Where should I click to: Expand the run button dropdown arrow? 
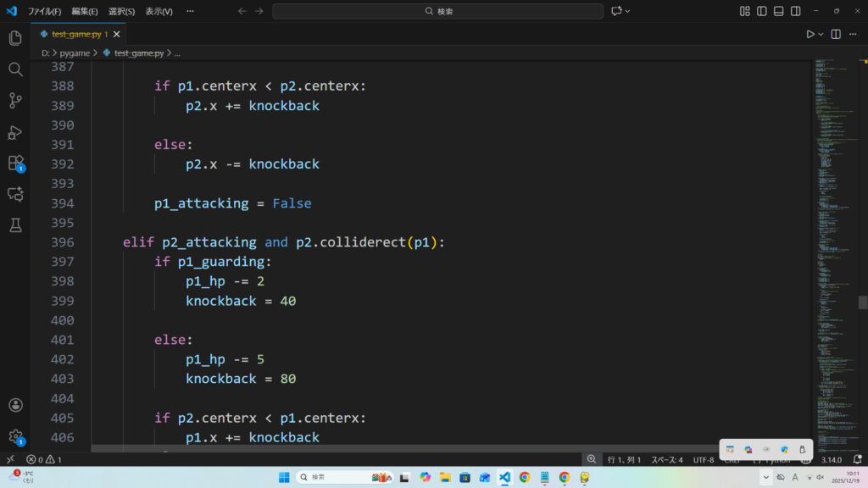point(821,35)
